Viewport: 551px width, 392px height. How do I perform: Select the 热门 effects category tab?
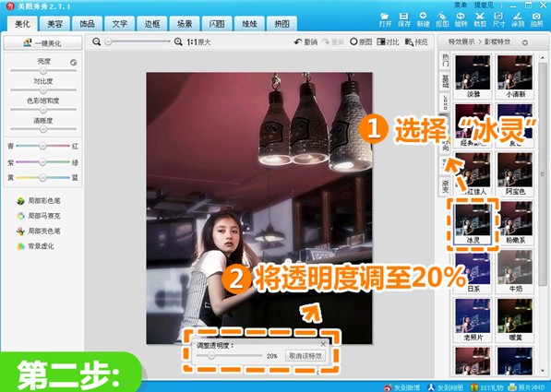(x=445, y=60)
